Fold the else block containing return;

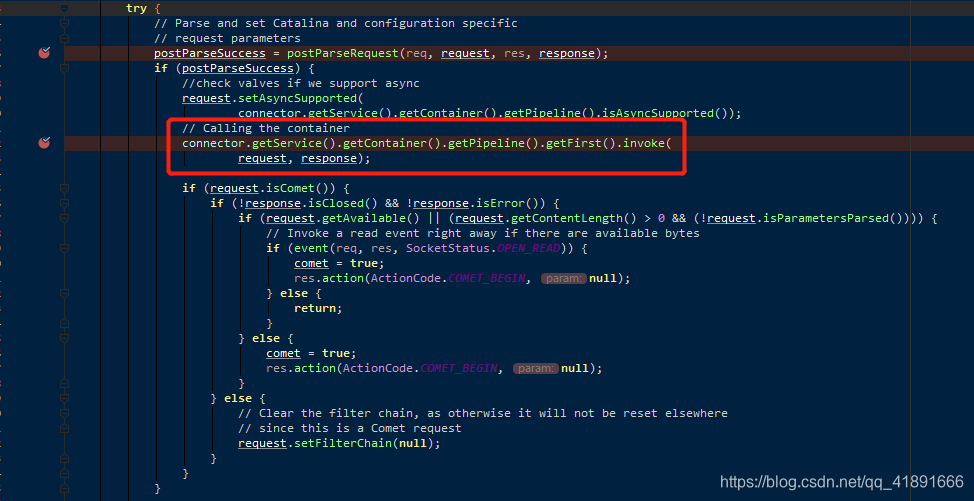[65, 293]
